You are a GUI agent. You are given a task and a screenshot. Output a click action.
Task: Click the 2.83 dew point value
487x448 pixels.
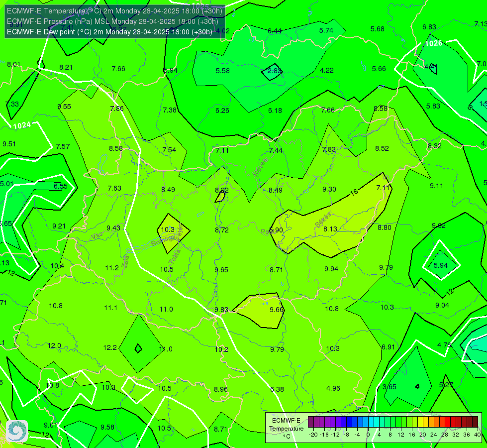point(274,71)
